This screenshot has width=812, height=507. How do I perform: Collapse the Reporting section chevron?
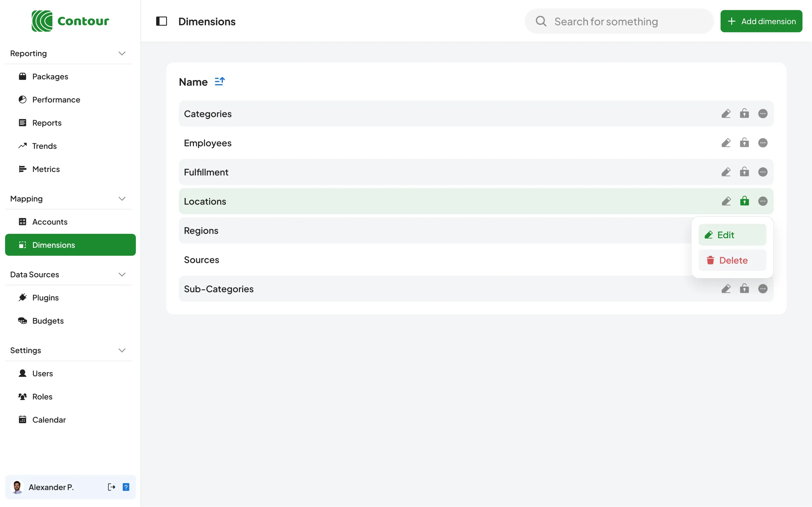click(x=122, y=54)
